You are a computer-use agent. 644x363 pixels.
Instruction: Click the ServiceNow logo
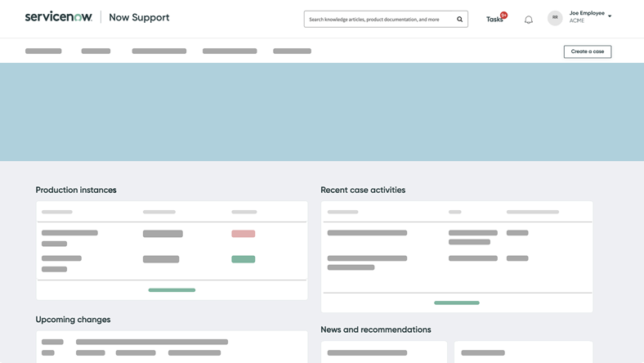click(58, 17)
